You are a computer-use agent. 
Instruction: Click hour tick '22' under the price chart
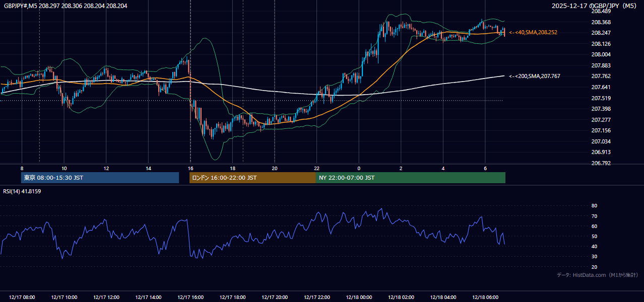[317, 168]
